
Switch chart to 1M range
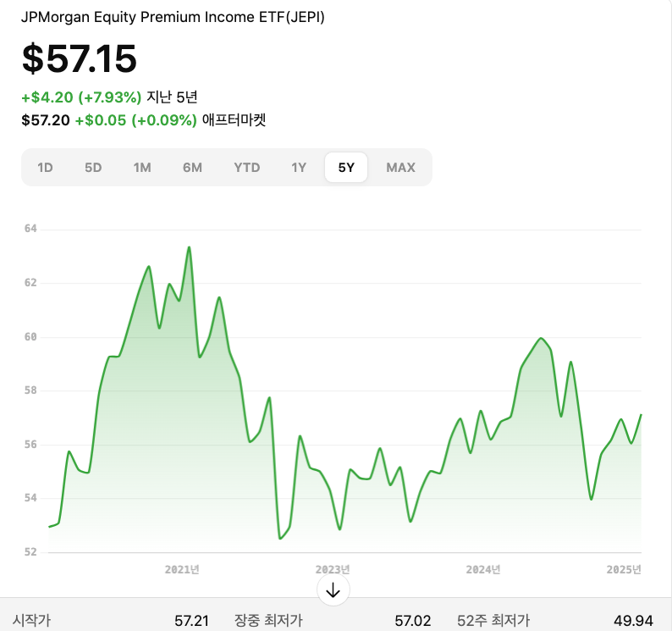click(x=142, y=168)
